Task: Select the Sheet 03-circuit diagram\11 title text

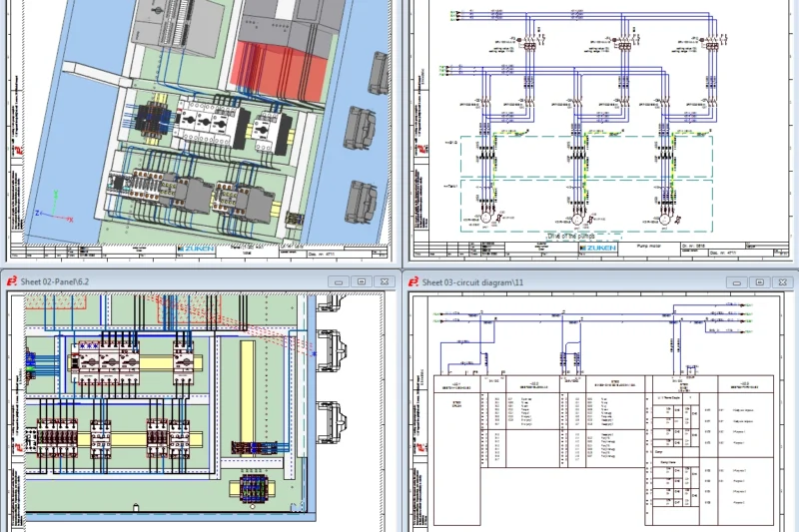Action: [x=472, y=282]
